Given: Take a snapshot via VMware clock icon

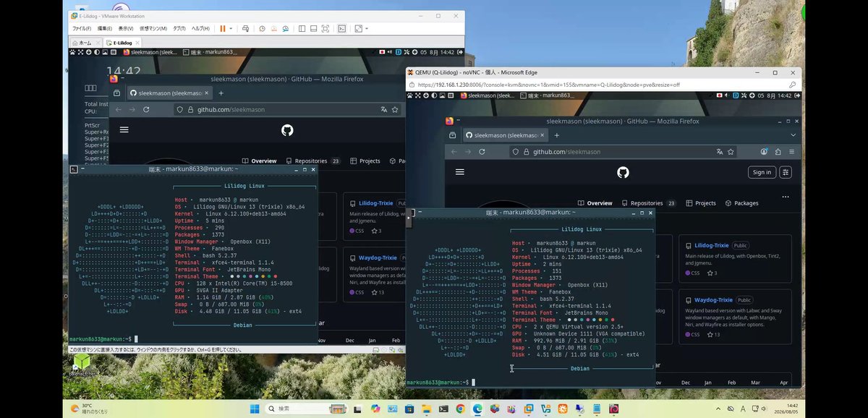Looking at the screenshot, I should coord(262,28).
